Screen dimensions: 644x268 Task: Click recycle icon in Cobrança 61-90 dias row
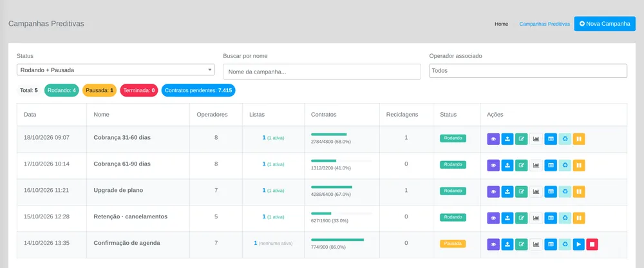tap(565, 165)
